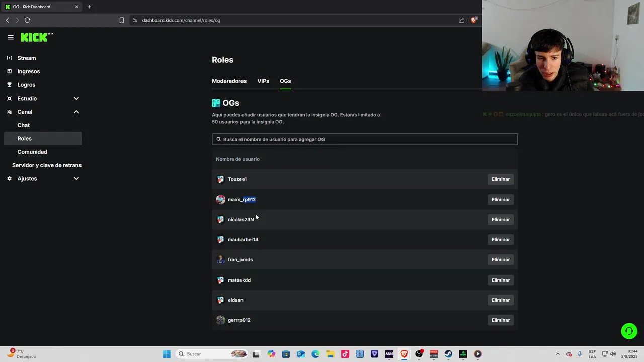
Task: Click the Nombre de usuario column header
Action: point(237,159)
